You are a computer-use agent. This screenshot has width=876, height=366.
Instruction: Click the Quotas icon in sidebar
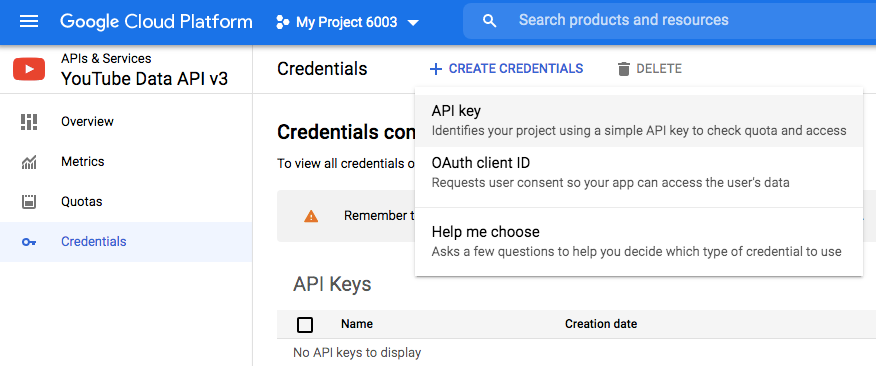[x=29, y=202]
